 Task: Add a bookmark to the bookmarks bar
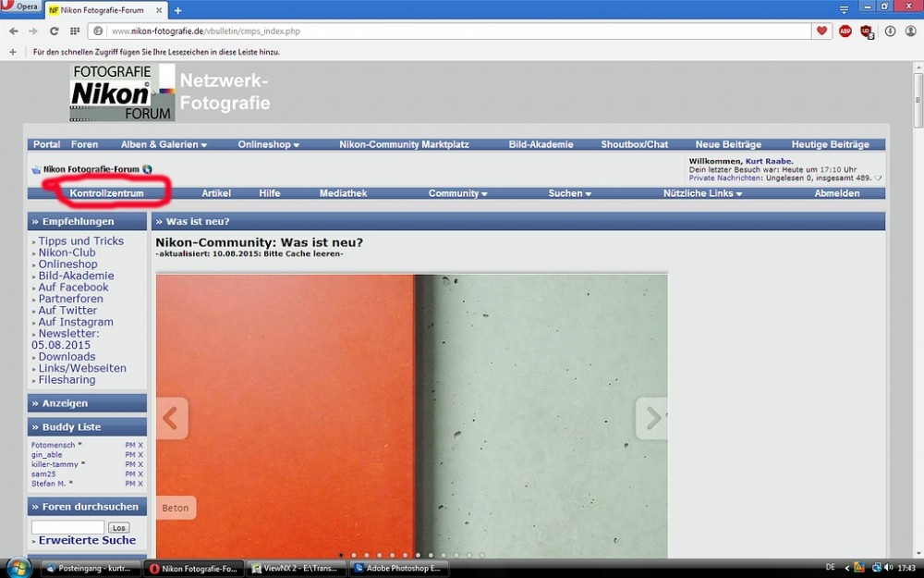click(x=12, y=52)
